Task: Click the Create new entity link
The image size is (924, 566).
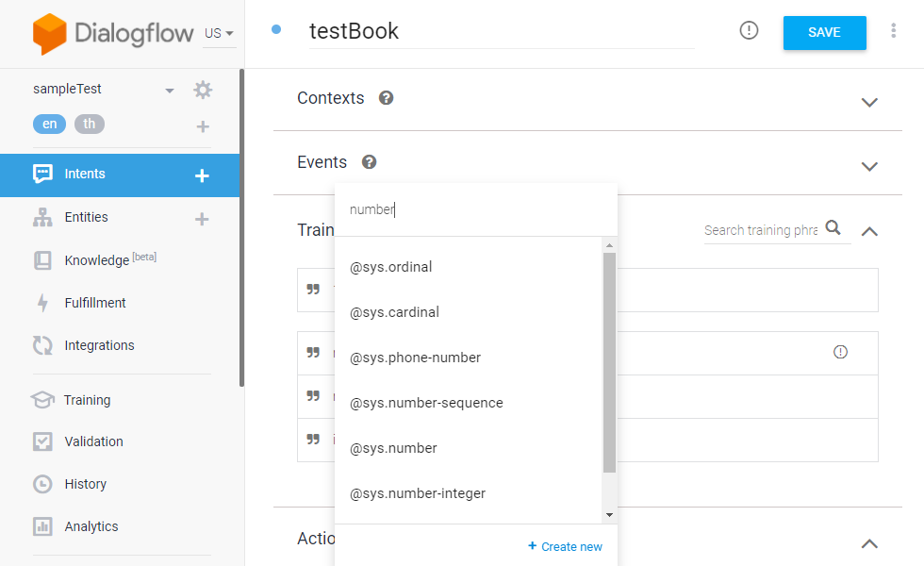Action: point(566,546)
